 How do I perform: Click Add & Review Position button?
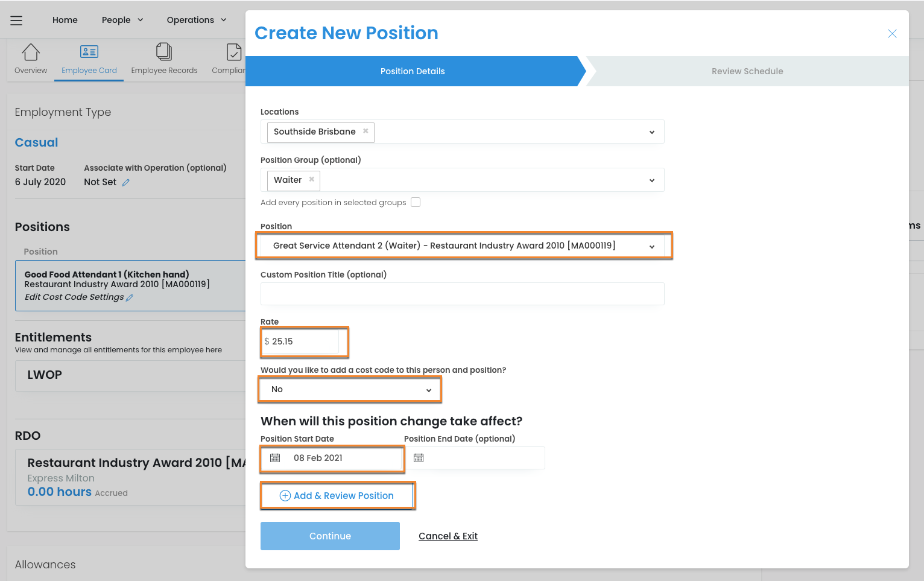337,495
